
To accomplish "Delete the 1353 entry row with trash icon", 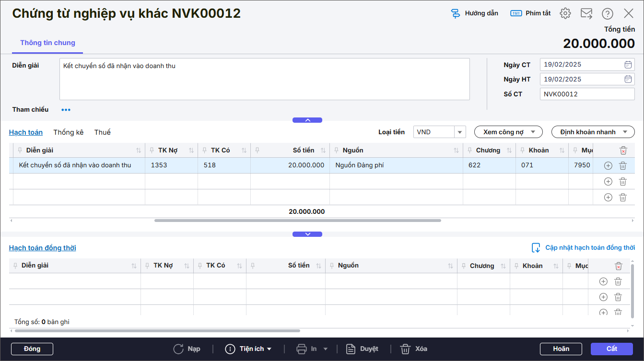I will [x=622, y=166].
